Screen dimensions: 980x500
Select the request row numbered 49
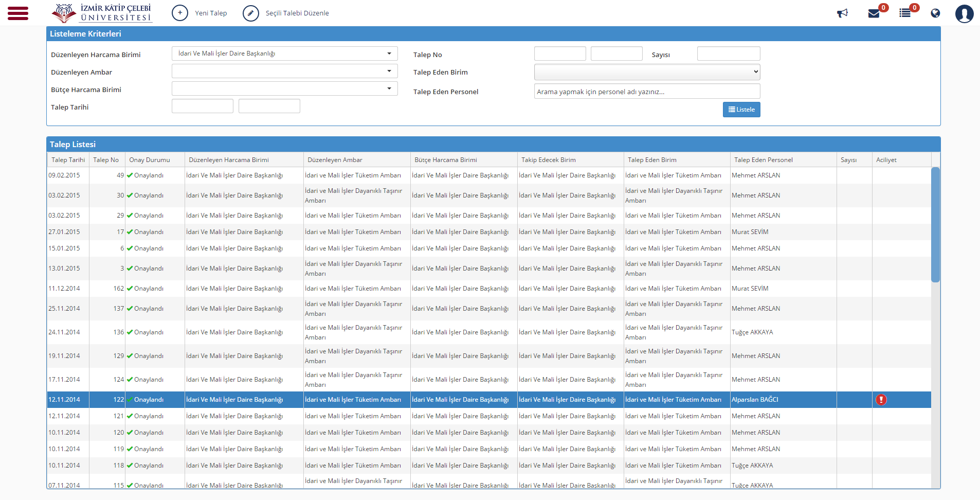(489, 175)
